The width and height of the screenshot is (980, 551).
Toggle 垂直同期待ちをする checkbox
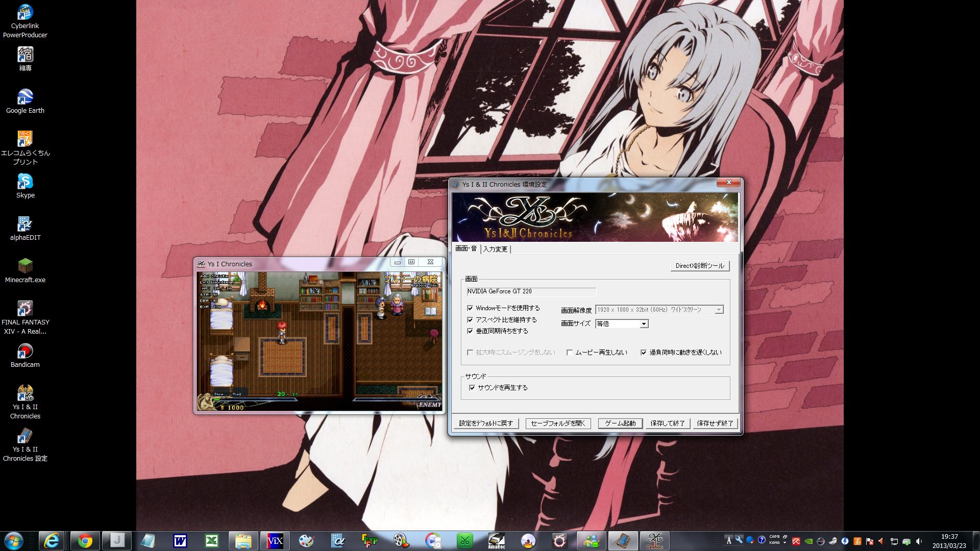[470, 331]
